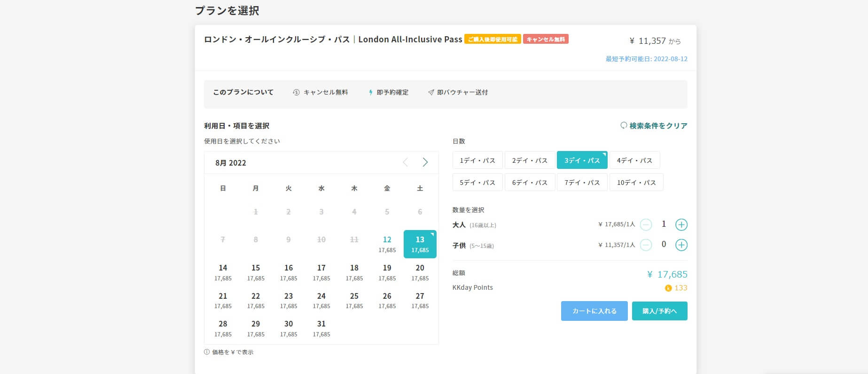868x374 pixels.
Task: Select the 3デイ・パス option
Action: point(582,160)
